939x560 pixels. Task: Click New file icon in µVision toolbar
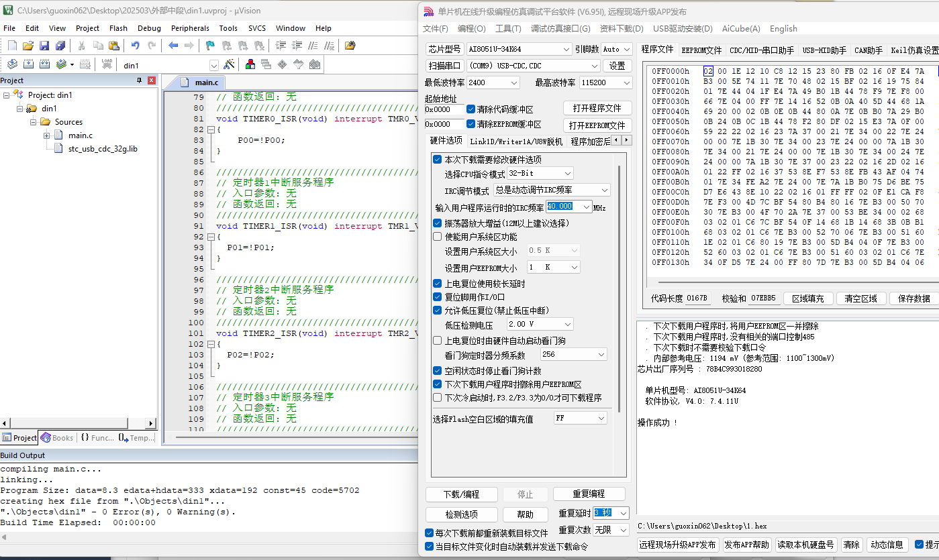click(x=12, y=46)
